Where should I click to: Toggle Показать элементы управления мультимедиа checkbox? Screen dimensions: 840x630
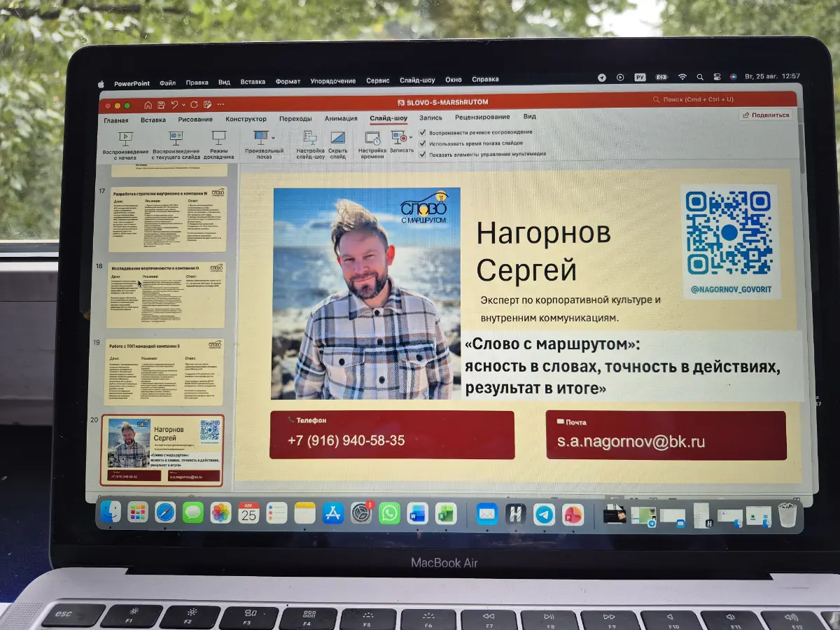(423, 154)
